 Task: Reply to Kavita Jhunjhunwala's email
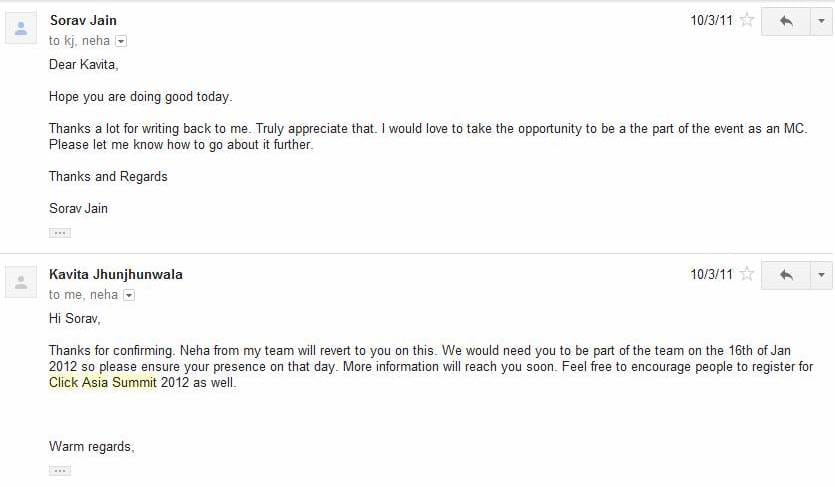coord(786,275)
